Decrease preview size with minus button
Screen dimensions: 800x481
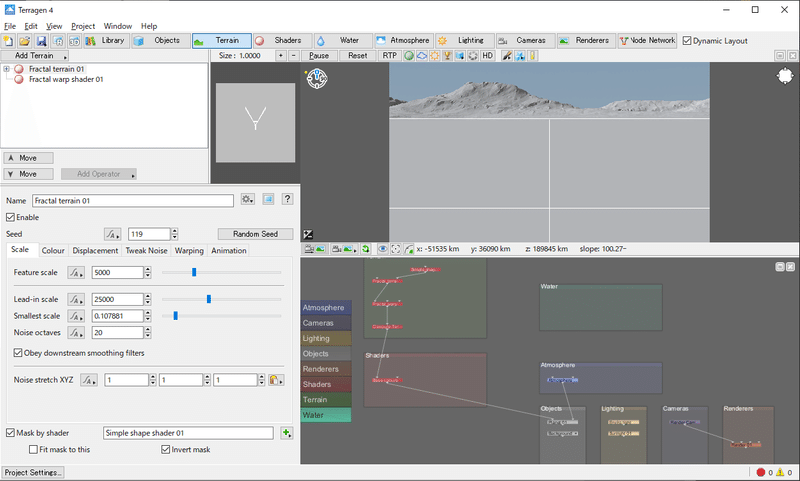(x=293, y=56)
